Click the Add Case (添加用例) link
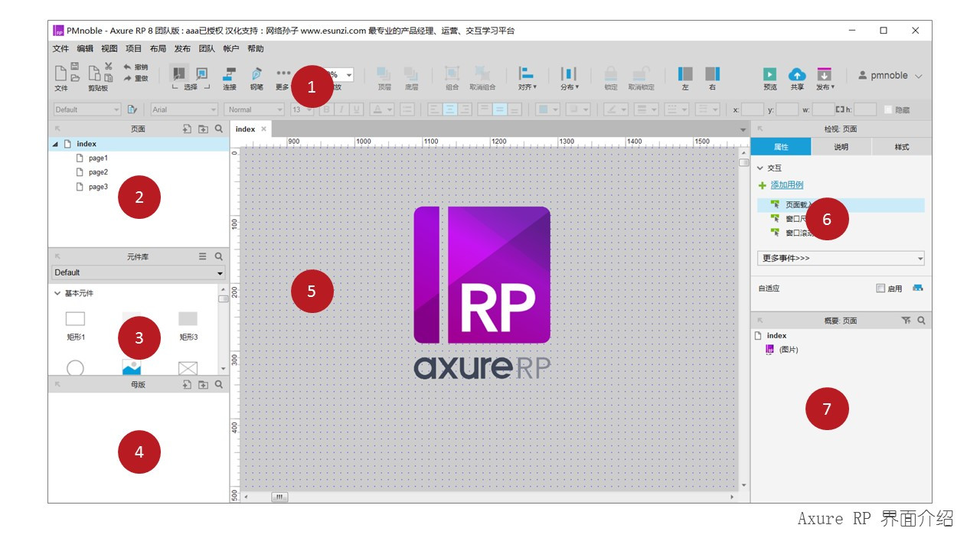The width and height of the screenshot is (980, 551). (786, 185)
